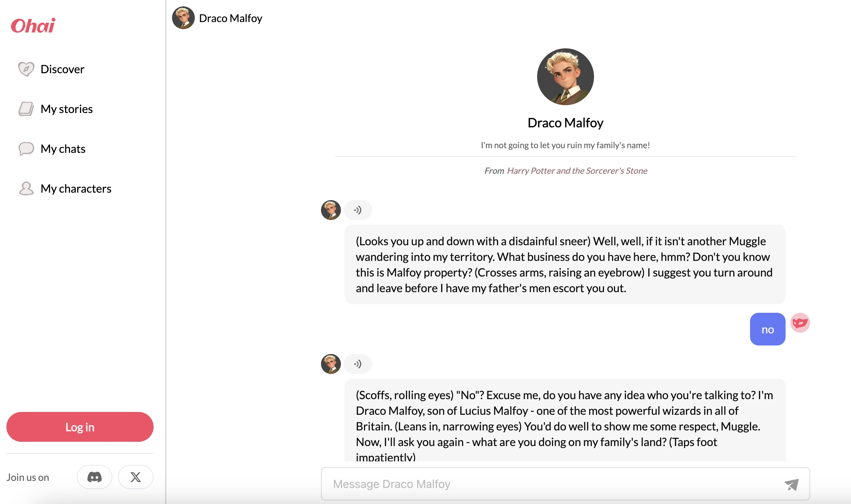Toggle the second audio indicator on Draco

pyautogui.click(x=358, y=364)
